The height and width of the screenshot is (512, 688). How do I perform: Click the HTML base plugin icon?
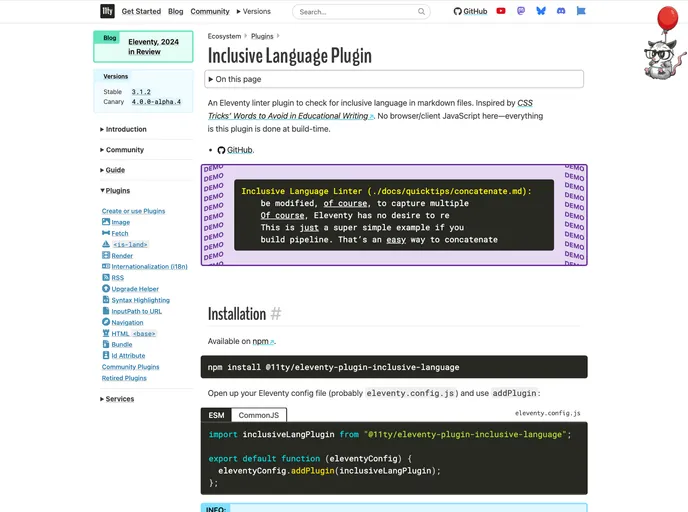[x=106, y=333]
